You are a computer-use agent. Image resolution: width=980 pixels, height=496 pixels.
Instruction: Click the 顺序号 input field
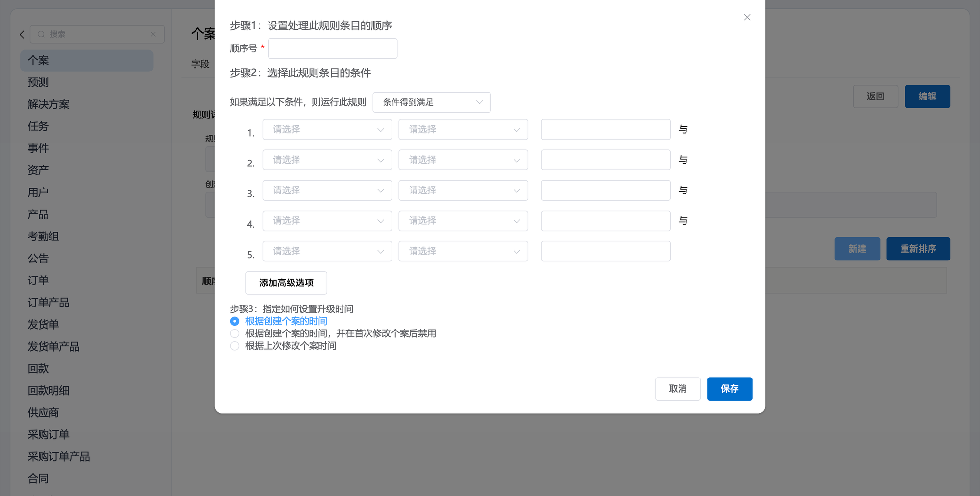click(332, 48)
